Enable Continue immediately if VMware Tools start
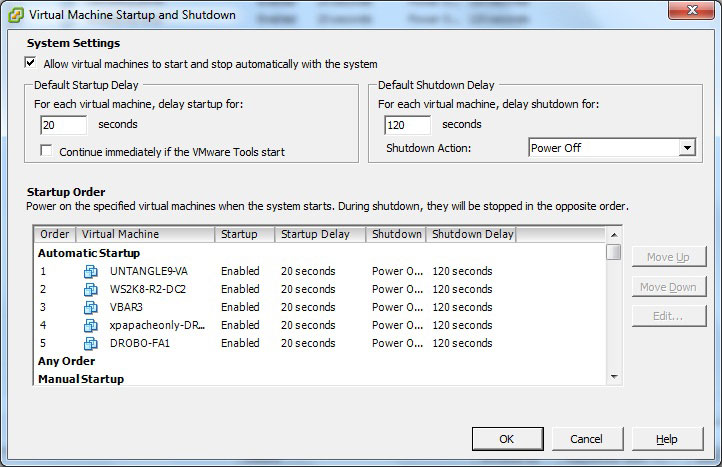This screenshot has width=722, height=467. [46, 151]
